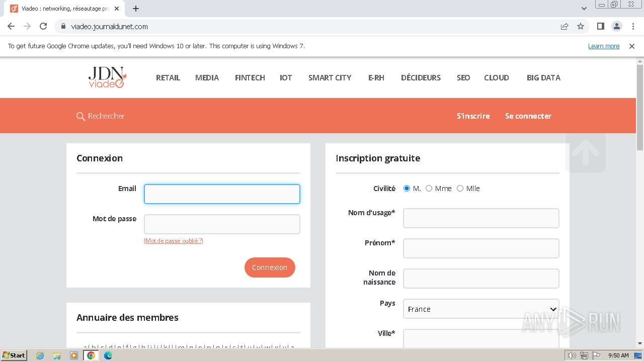Click the JDN Viadeo logo
The width and height of the screenshot is (644, 362).
click(107, 77)
